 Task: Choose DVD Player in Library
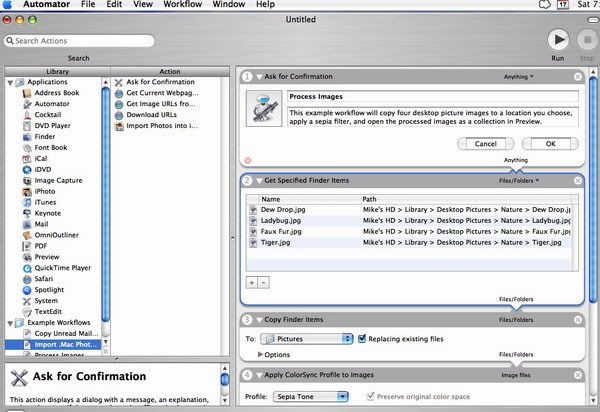coord(52,125)
